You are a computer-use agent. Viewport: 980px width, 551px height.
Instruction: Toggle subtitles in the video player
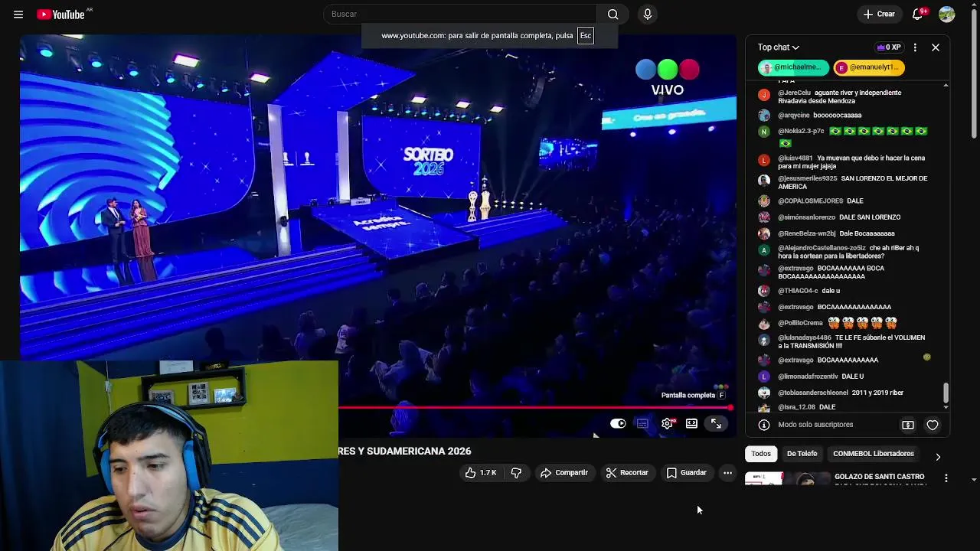(642, 423)
